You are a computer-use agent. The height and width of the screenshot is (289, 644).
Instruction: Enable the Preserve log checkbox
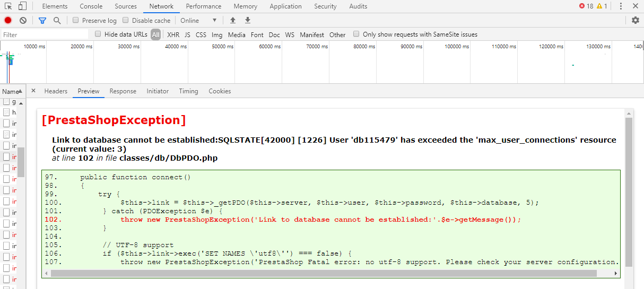pyautogui.click(x=76, y=20)
